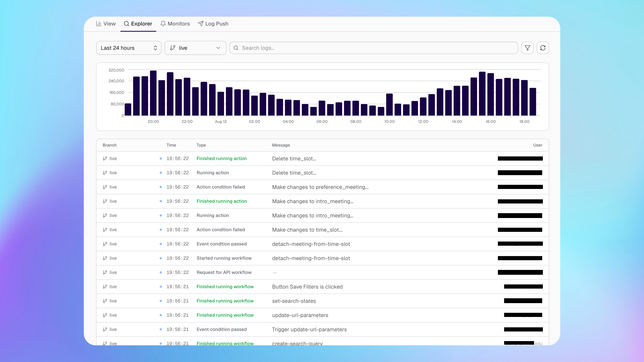Click the 19:56:21 time on the update-url-parameters row
The height and width of the screenshot is (362, 644).
(177, 315)
